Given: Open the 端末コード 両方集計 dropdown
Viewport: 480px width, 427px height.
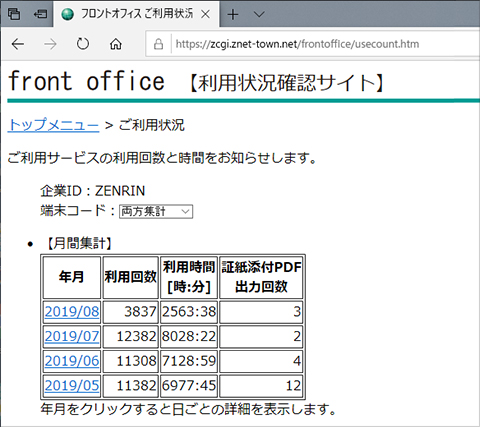Looking at the screenshot, I should point(156,211).
